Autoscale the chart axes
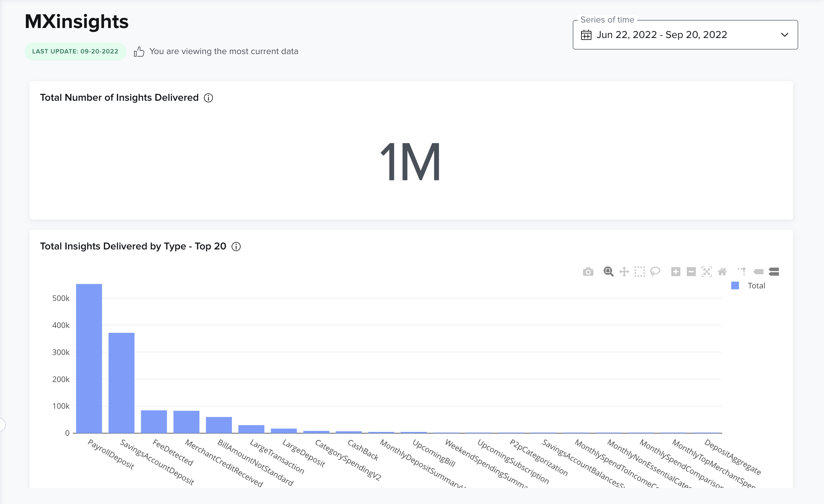 pyautogui.click(x=707, y=272)
